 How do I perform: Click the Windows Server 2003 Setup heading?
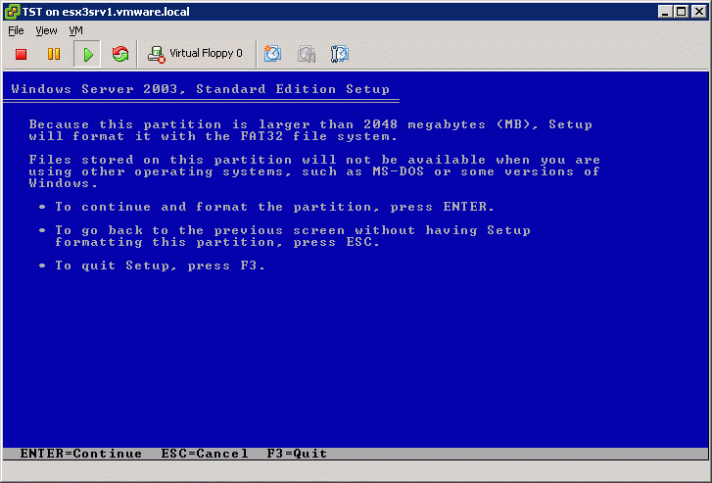click(x=200, y=89)
